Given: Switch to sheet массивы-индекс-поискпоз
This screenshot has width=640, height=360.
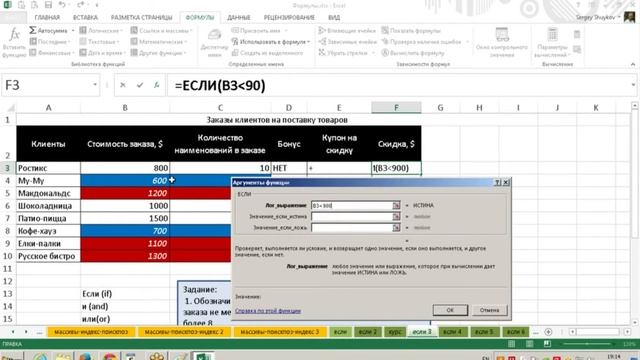Looking at the screenshot, I should (91, 332).
